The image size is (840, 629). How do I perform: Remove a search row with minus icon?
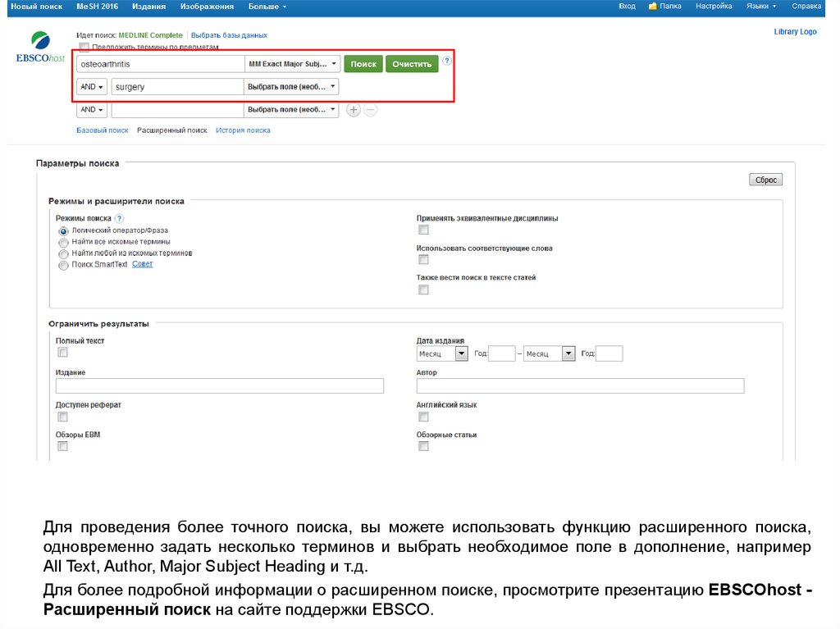371,110
